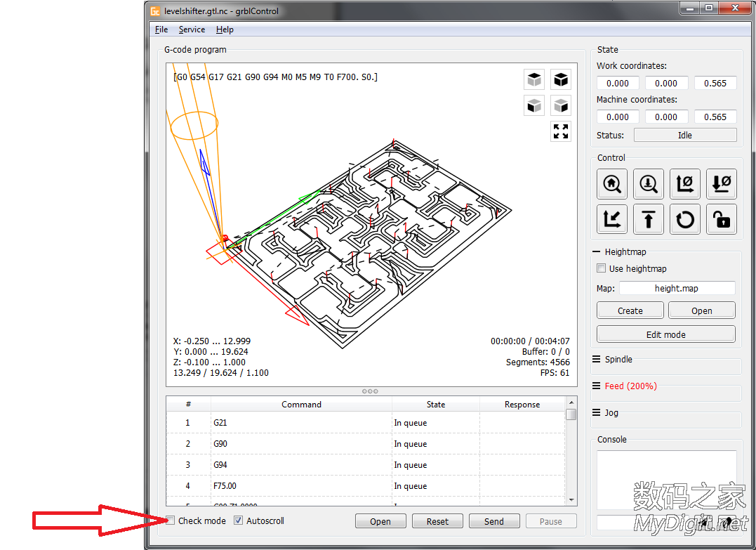Select row number 4 in table
756x550 pixels.
click(188, 486)
